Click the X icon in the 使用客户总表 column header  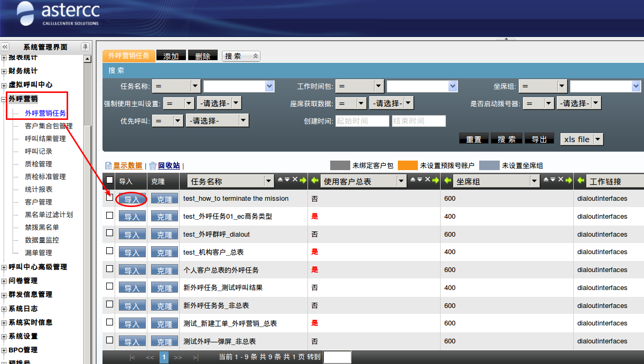point(428,180)
